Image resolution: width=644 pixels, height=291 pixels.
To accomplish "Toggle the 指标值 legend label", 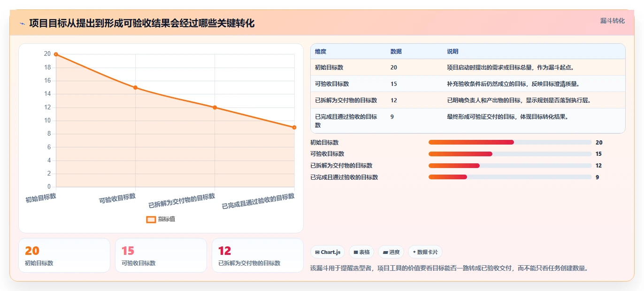I will pos(167,219).
